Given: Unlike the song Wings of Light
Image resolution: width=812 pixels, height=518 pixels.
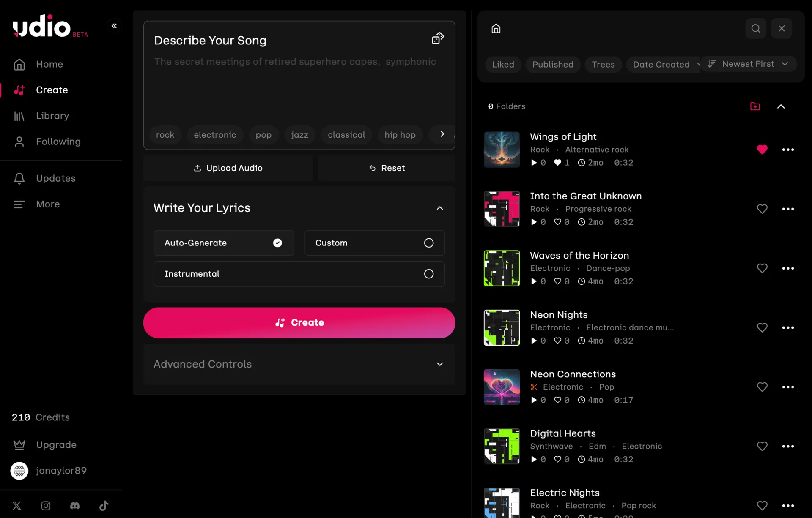Looking at the screenshot, I should click(762, 150).
